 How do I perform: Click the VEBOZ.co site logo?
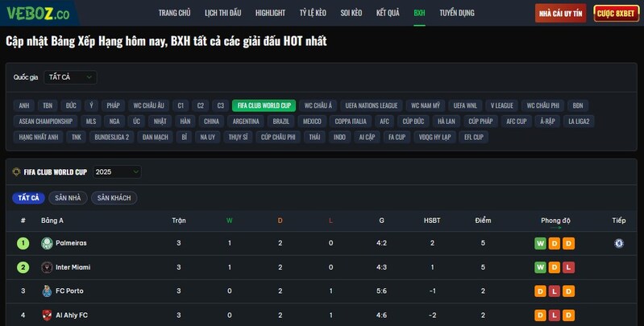(x=38, y=14)
